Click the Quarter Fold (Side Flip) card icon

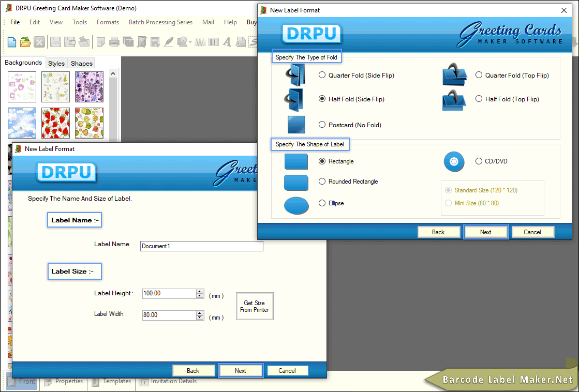click(295, 75)
